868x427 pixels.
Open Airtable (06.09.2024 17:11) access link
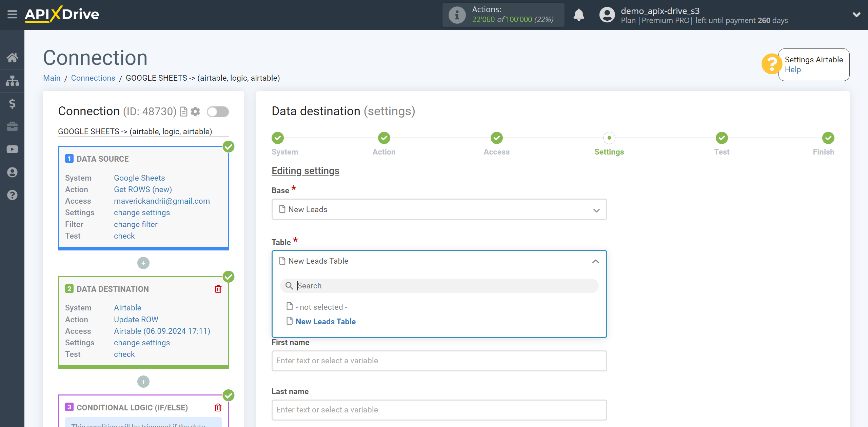162,331
